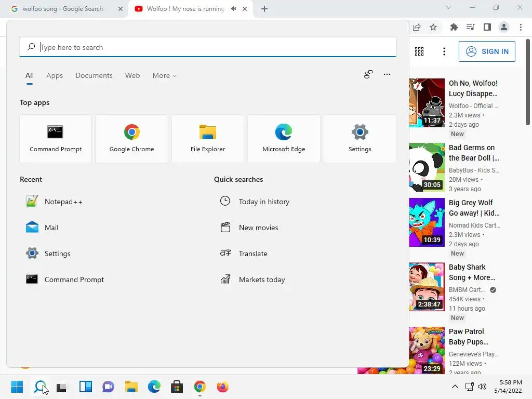Image resolution: width=532 pixels, height=399 pixels.
Task: Open File Explorer from the taskbar
Action: (131, 387)
